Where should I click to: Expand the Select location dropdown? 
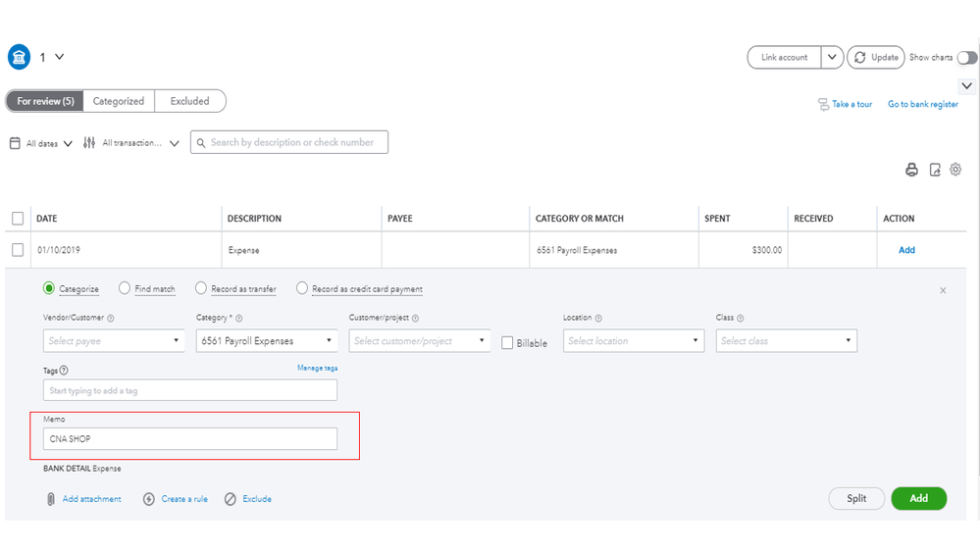633,341
